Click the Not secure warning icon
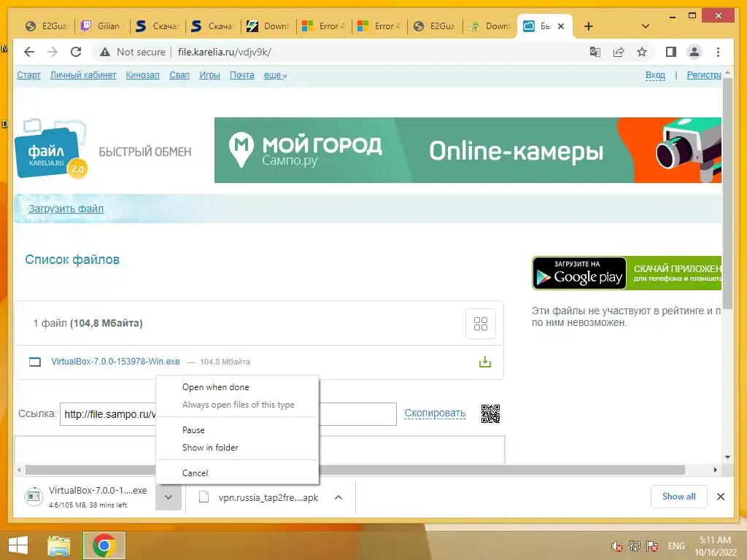Image resolution: width=747 pixels, height=560 pixels. (105, 52)
